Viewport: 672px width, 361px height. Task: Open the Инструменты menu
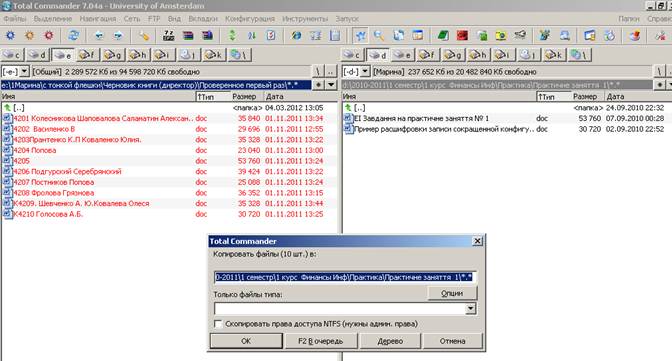click(305, 19)
